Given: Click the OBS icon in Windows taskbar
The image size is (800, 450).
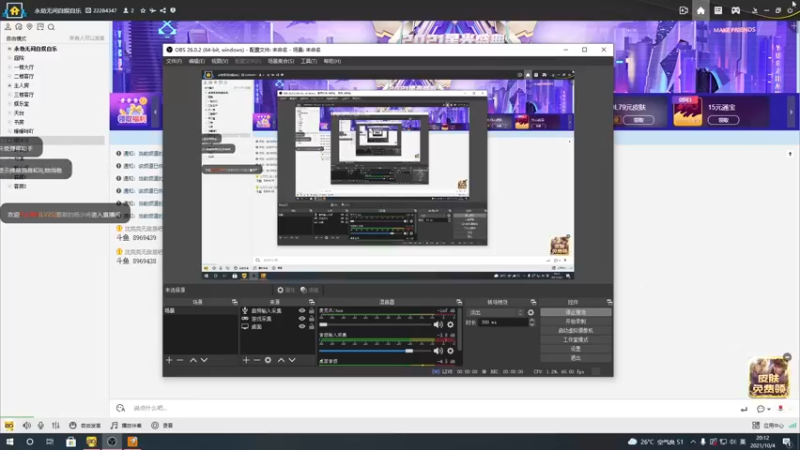Looking at the screenshot, I should (112, 442).
